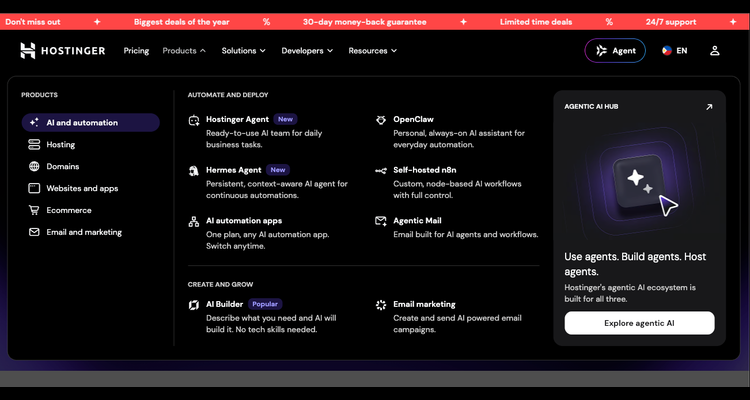Change language via the EN flag selector
750x400 pixels.
(x=674, y=51)
